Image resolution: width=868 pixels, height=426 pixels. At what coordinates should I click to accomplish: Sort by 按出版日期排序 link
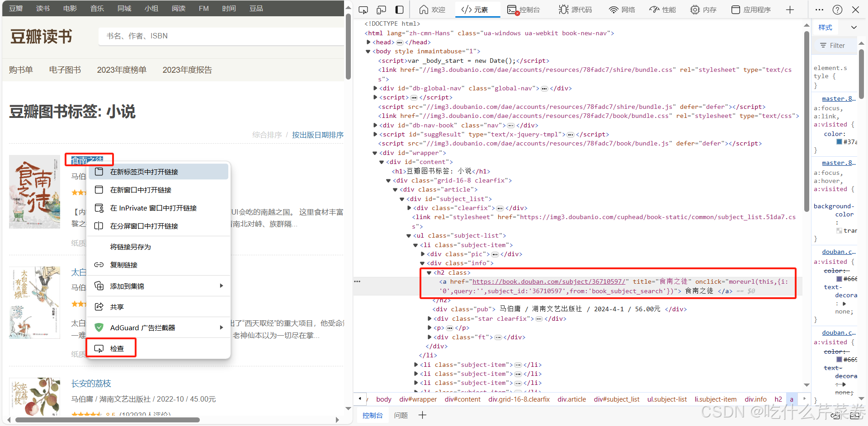[318, 135]
